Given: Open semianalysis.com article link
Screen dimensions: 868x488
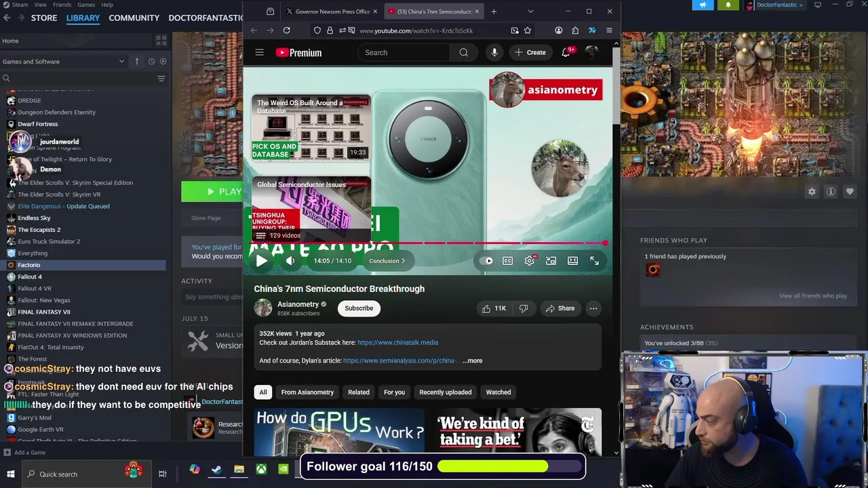Looking at the screenshot, I should (399, 361).
